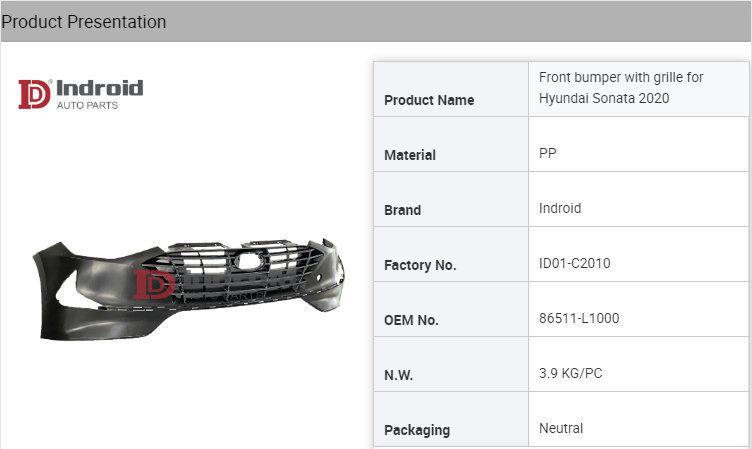752x449 pixels.
Task: Click factory number ID01-C2010
Action: (574, 264)
